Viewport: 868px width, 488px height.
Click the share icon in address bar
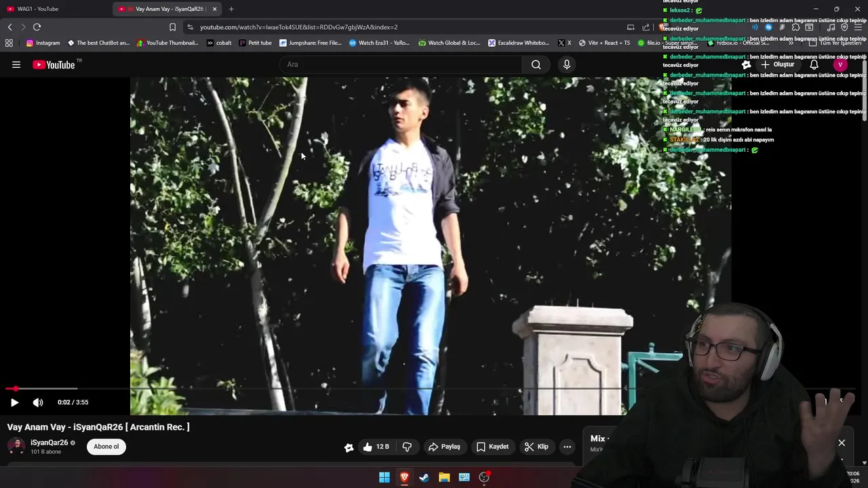(646, 27)
